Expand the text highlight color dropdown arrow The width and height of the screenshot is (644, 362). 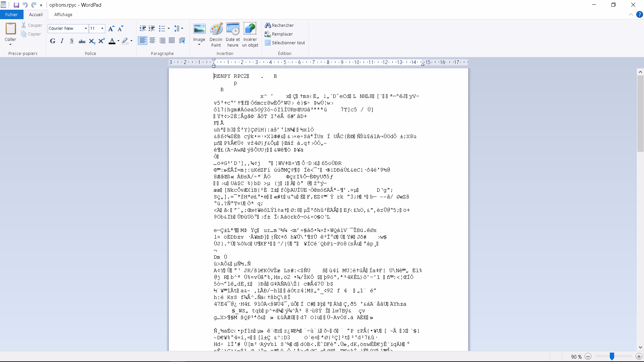[131, 41]
